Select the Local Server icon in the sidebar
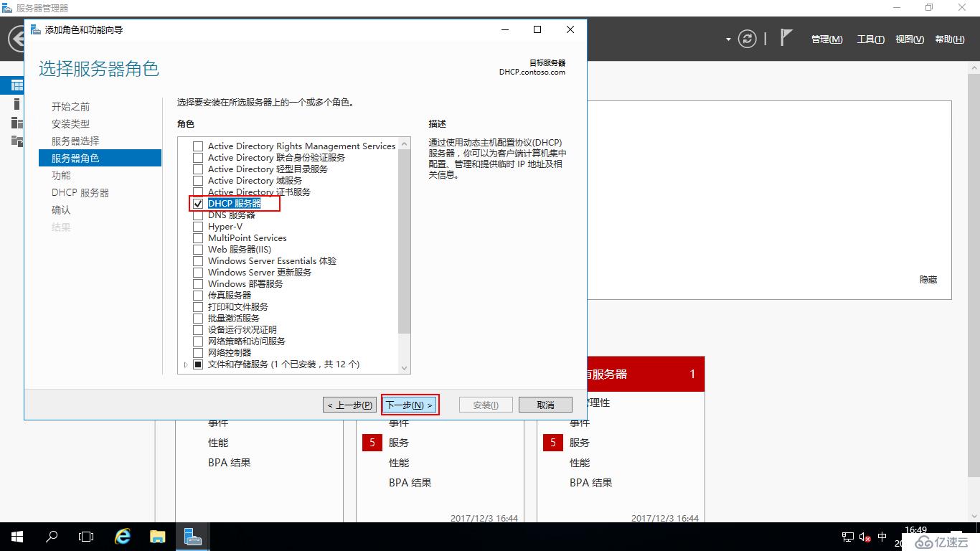980x551 pixels. pyautogui.click(x=17, y=104)
